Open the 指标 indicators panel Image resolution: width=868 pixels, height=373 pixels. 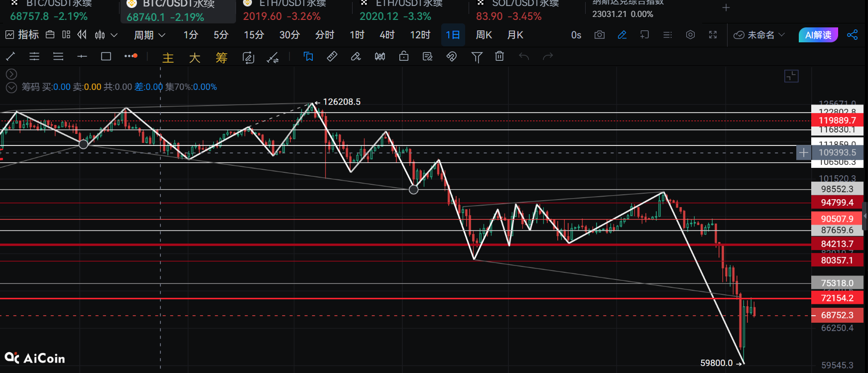[x=22, y=35]
